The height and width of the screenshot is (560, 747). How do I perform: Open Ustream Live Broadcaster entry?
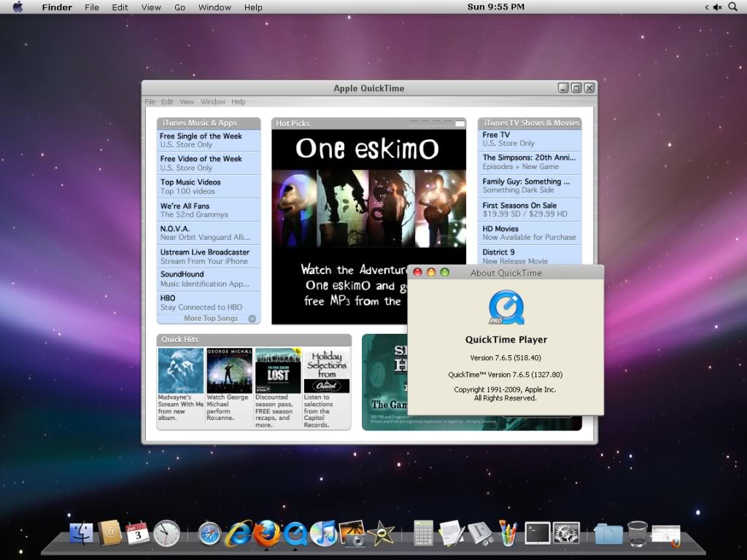click(x=209, y=256)
